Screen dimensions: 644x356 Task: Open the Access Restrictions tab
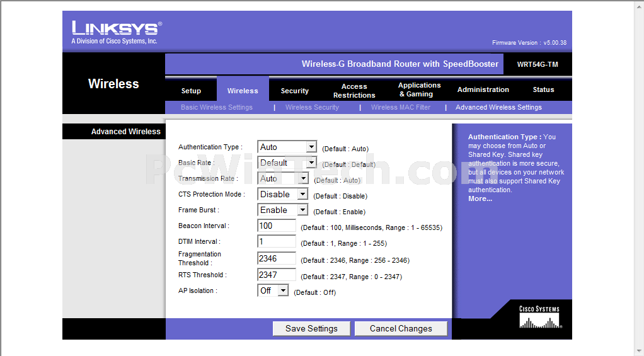click(354, 91)
